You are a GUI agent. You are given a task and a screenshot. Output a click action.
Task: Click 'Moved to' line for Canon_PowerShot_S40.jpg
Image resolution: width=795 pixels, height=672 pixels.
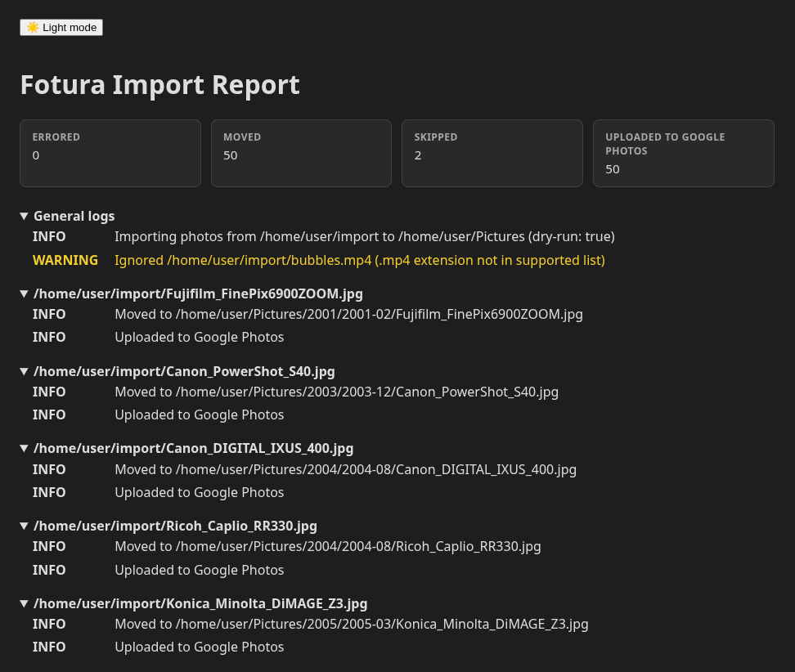click(x=337, y=392)
